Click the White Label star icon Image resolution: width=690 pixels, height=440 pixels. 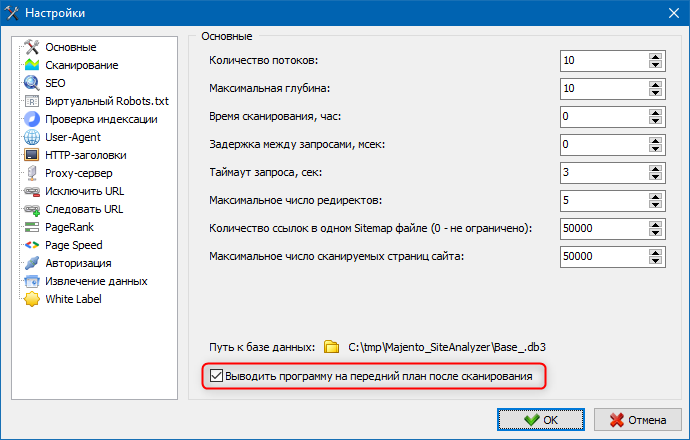tap(32, 299)
